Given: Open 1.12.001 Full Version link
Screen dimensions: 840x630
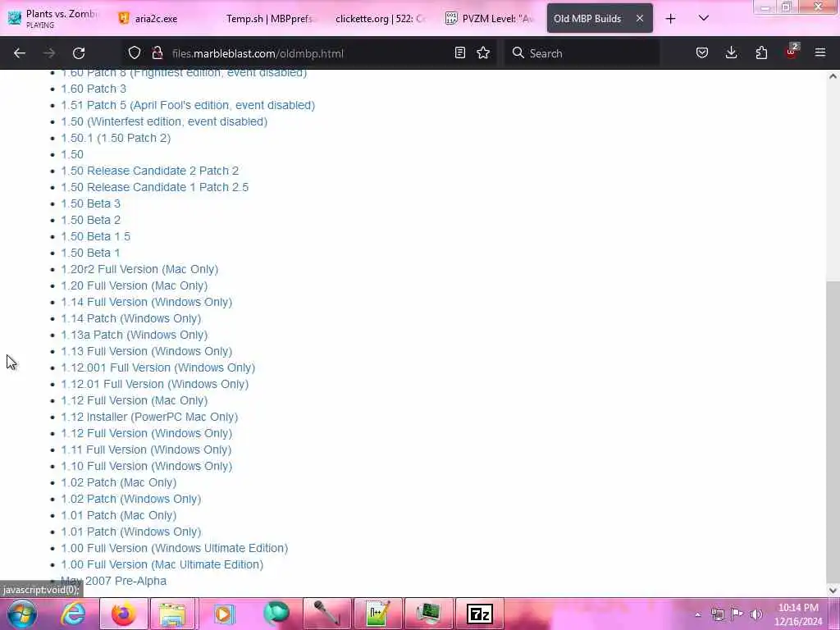Looking at the screenshot, I should click(x=157, y=367).
